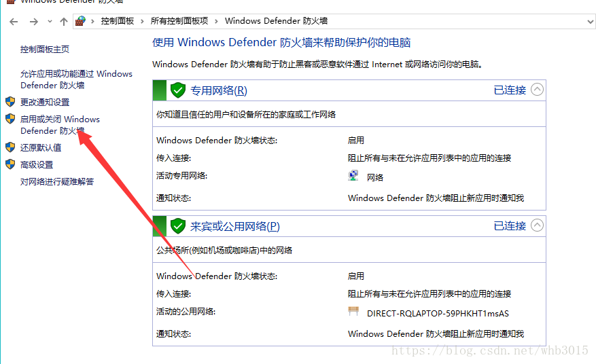
Task: Open address bar history dropdown
Action: [590, 22]
